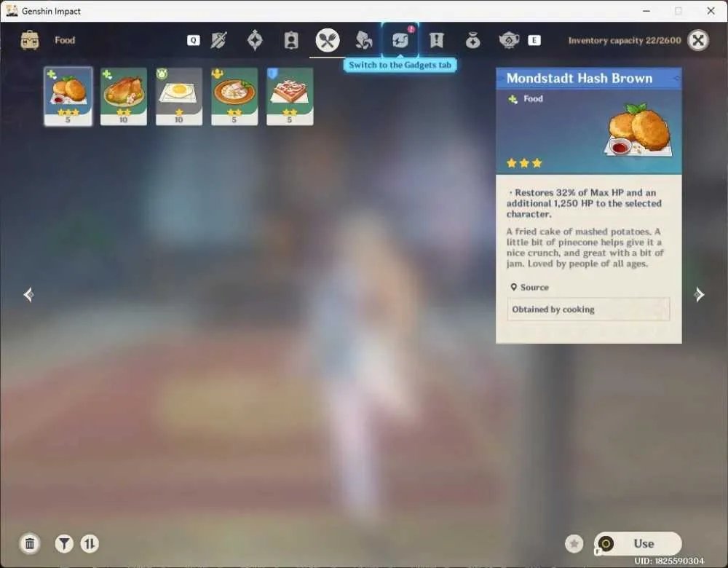Close the inventory with X button

pyautogui.click(x=698, y=40)
